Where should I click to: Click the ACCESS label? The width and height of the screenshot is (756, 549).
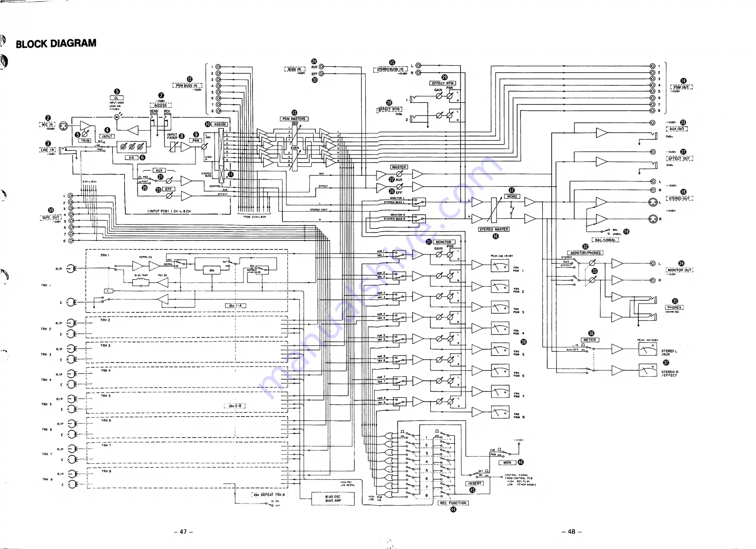click(161, 106)
